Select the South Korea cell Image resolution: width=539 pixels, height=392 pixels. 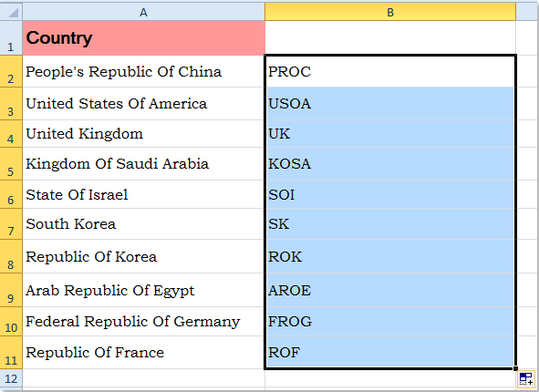144,223
